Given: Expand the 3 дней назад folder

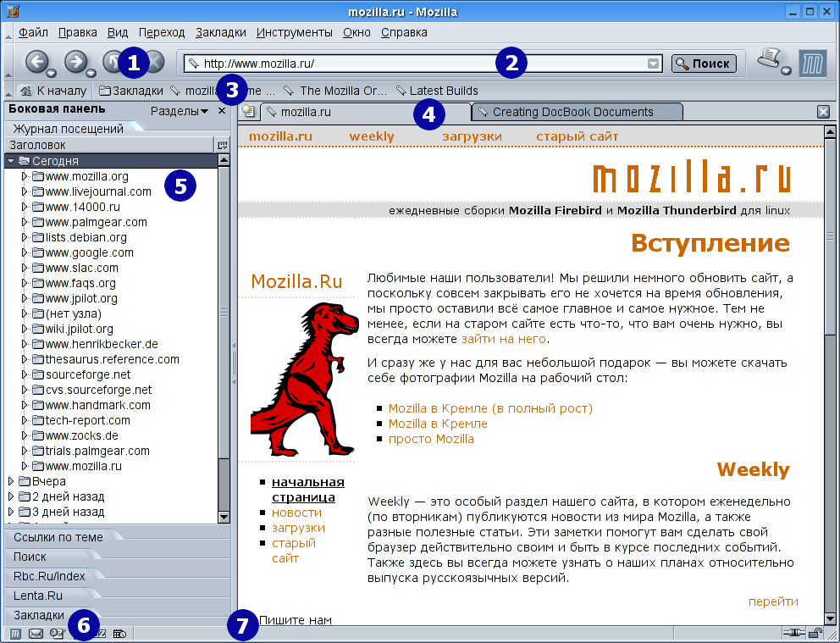Looking at the screenshot, I should pyautogui.click(x=11, y=512).
